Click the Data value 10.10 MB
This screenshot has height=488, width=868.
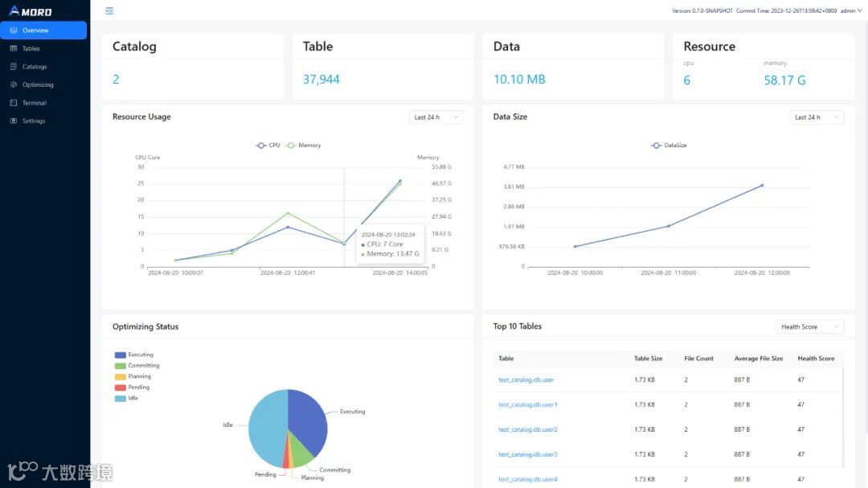point(519,80)
